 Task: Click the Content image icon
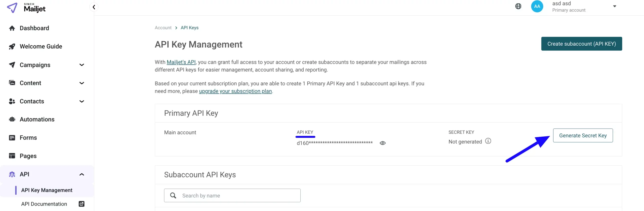coord(12,83)
